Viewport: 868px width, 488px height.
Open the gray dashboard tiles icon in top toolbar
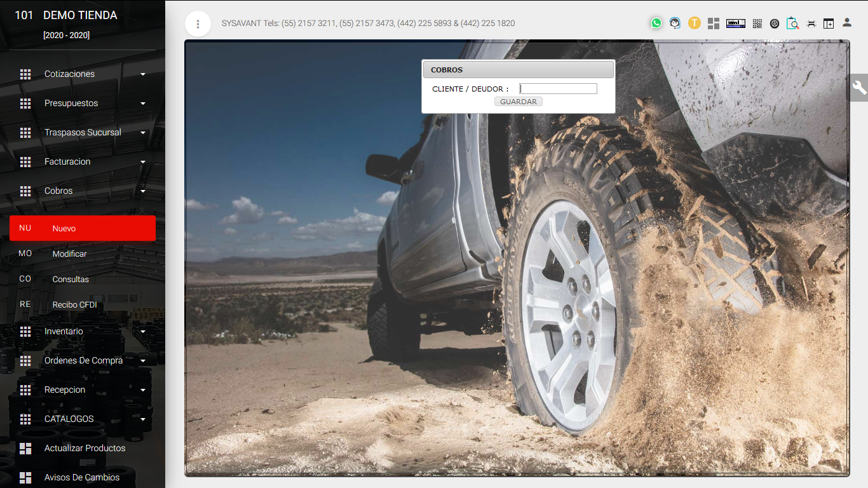tap(714, 24)
